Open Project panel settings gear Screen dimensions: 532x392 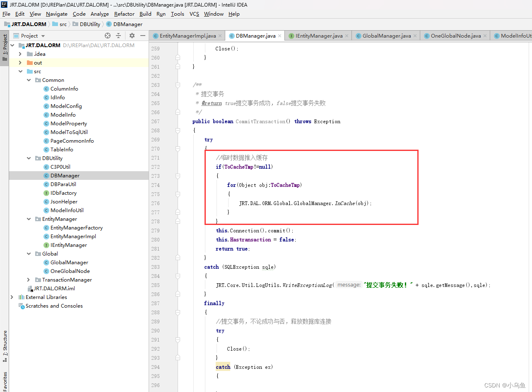[132, 36]
